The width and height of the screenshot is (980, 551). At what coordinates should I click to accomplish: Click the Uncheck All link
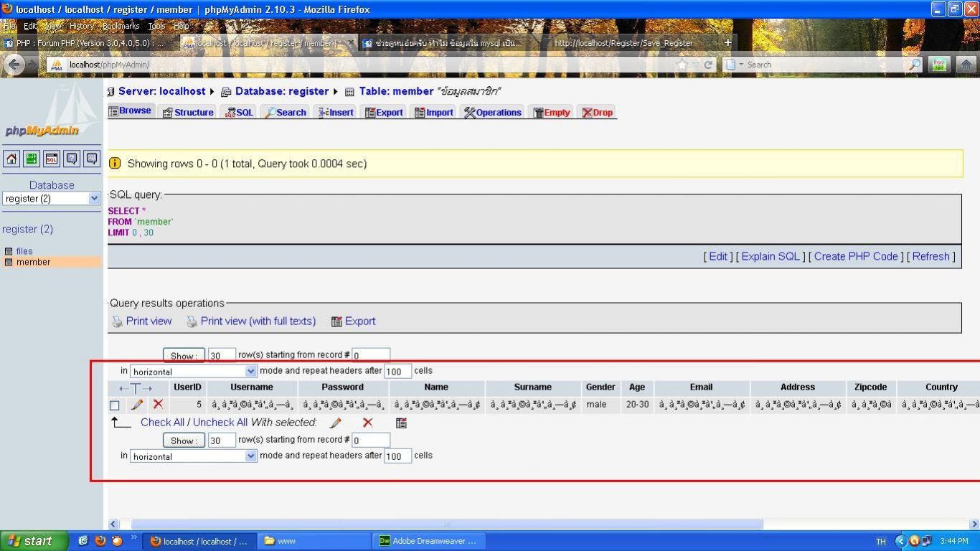pyautogui.click(x=220, y=423)
